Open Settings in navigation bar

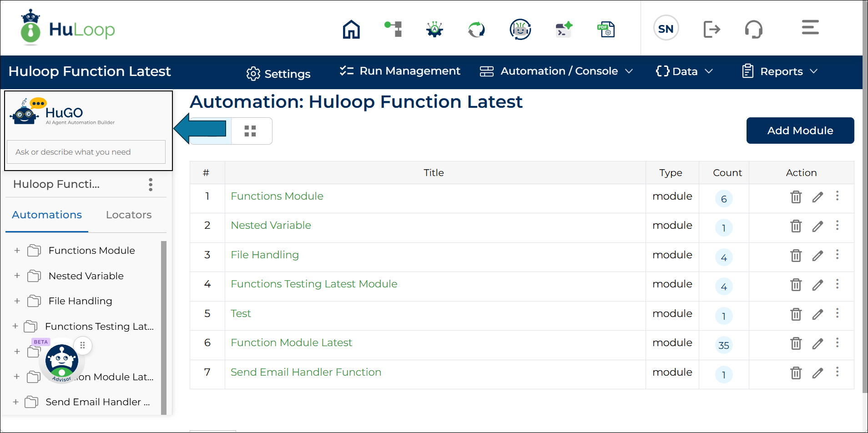coord(278,74)
